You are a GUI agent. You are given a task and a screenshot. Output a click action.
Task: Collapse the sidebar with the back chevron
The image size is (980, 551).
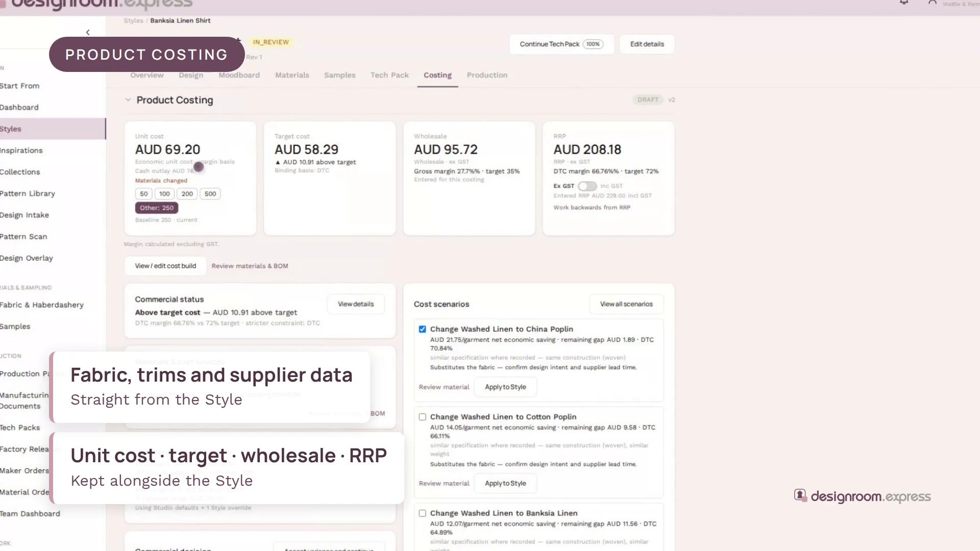(x=88, y=32)
